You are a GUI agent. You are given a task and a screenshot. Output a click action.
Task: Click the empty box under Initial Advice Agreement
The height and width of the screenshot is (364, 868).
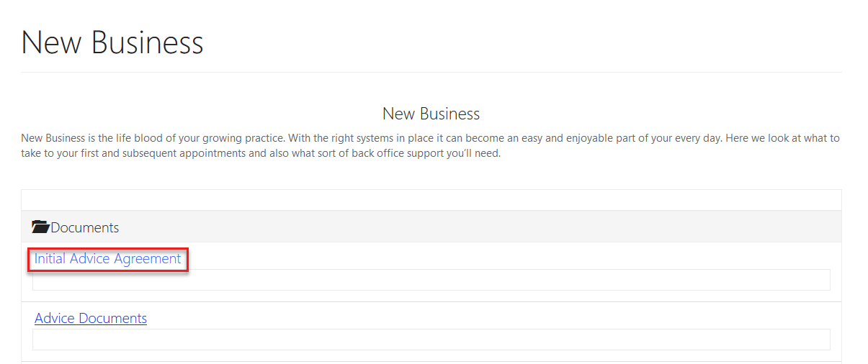[431, 280]
